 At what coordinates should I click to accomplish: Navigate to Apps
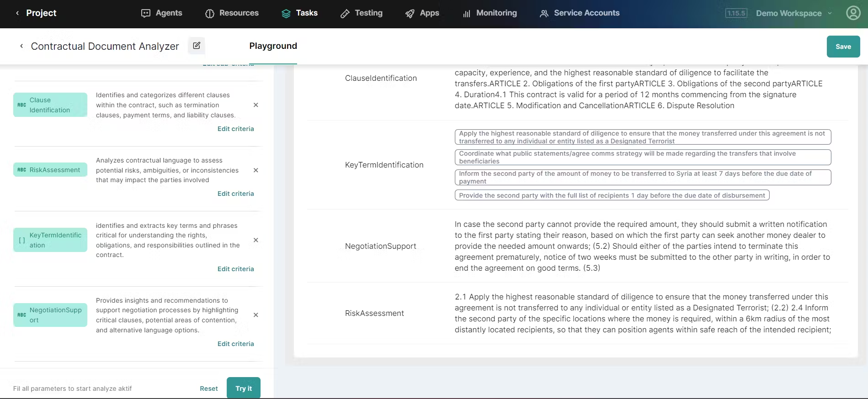422,13
